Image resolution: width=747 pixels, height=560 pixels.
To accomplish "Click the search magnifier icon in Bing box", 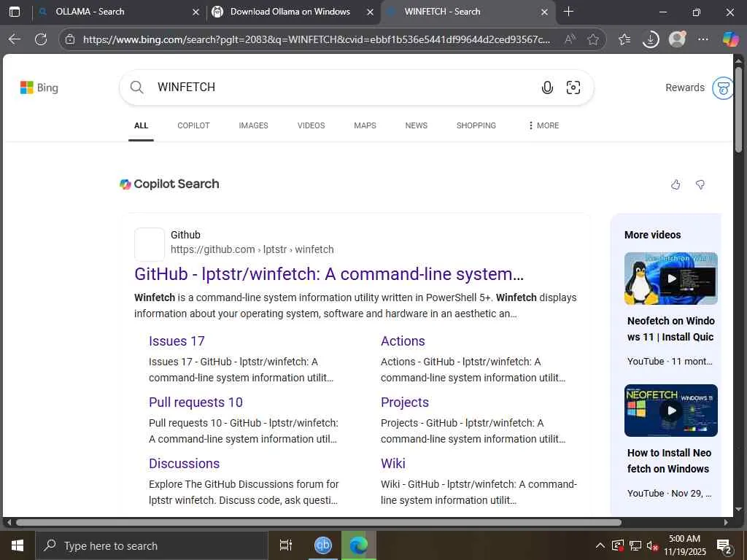I will 136,87.
